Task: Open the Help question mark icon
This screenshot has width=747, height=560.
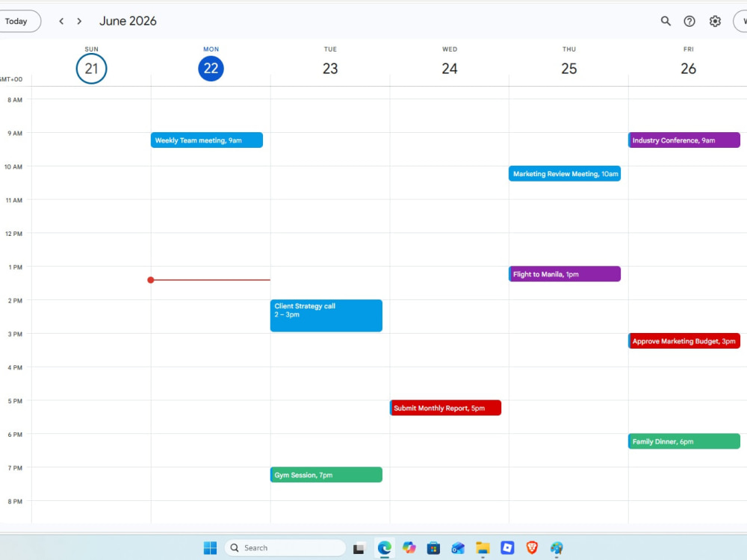Action: pos(689,21)
